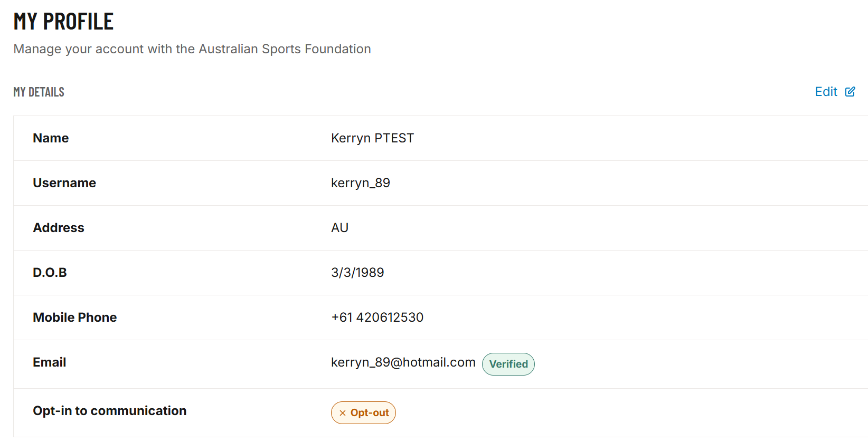Click the D.O.B row label
This screenshot has width=868, height=442.
pos(50,273)
